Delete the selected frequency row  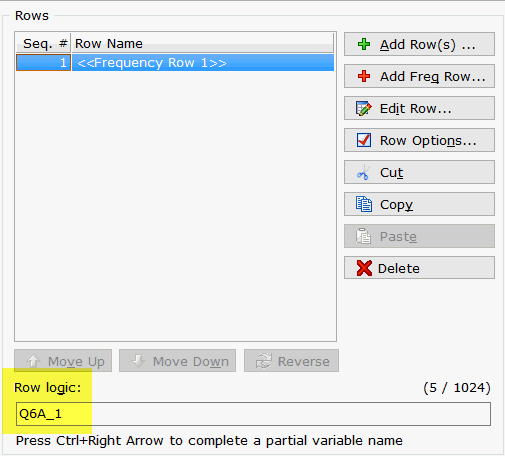click(419, 268)
